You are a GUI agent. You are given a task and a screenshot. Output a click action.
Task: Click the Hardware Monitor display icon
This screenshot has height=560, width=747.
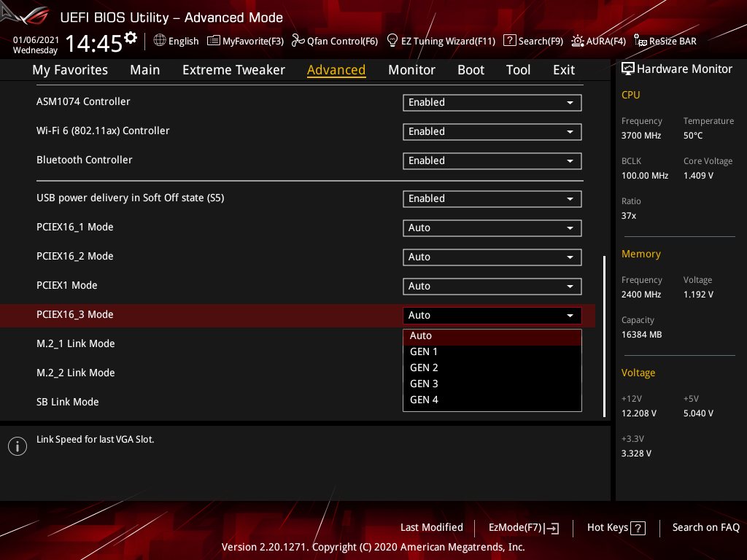628,69
